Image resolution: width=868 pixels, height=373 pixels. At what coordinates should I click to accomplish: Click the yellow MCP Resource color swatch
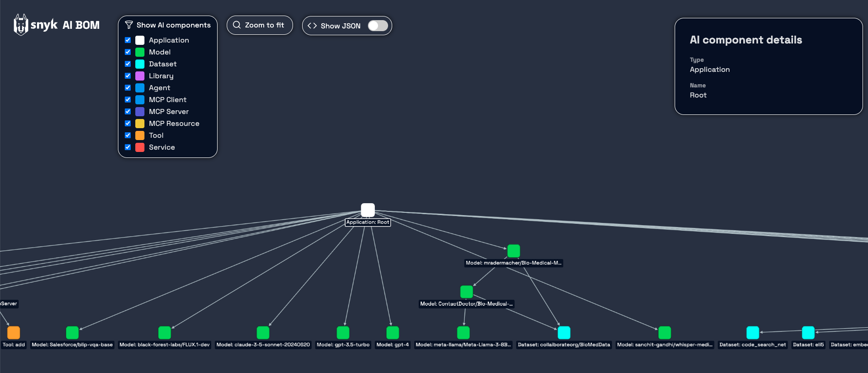140,124
